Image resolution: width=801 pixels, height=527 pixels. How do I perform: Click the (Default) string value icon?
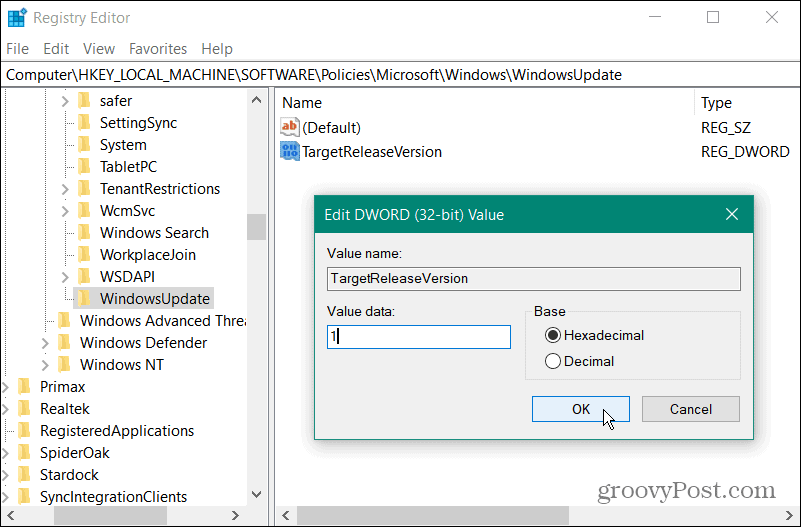coord(290,127)
